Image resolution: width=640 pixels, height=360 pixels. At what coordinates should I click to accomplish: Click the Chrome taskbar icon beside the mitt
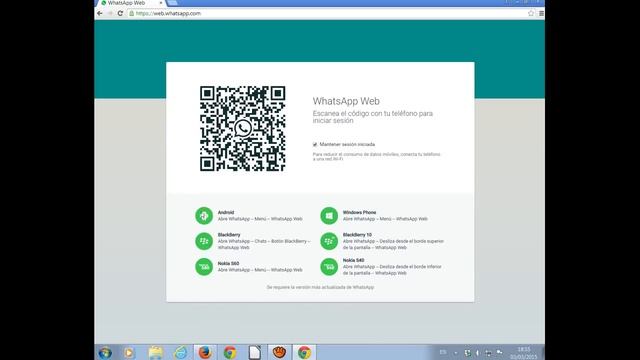(x=304, y=352)
